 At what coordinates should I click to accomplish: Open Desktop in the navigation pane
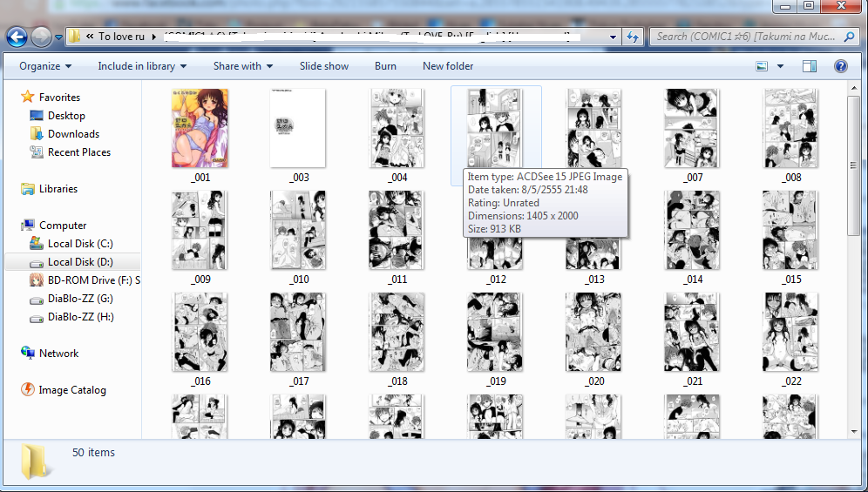66,115
